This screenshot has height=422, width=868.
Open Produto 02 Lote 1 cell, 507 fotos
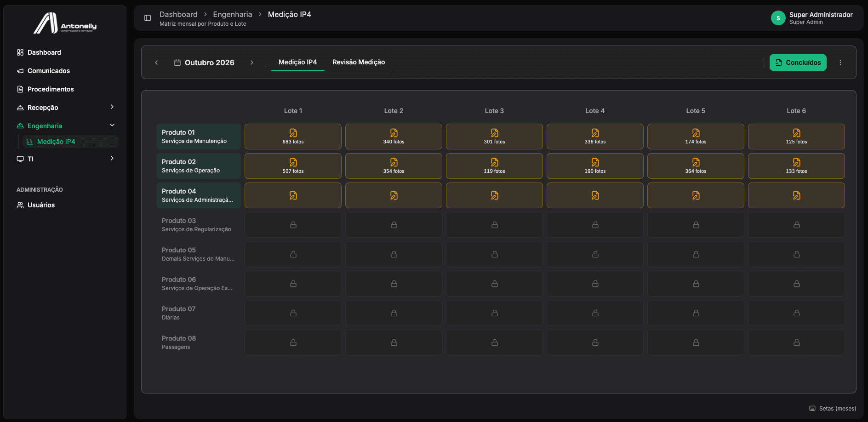click(293, 166)
